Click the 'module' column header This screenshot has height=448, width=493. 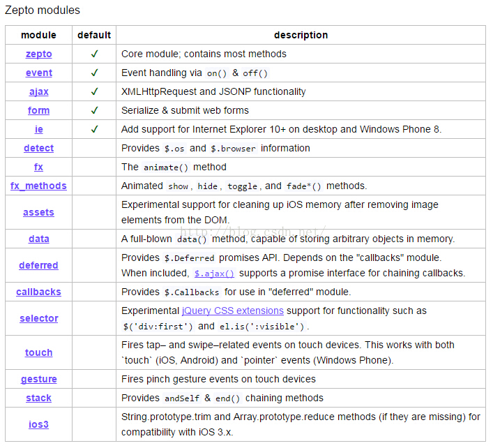click(x=38, y=35)
